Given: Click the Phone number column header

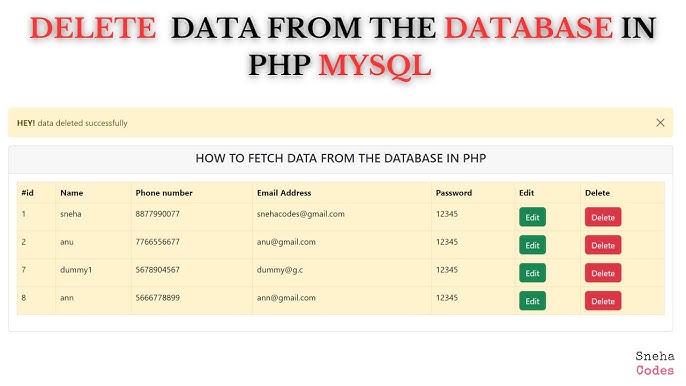Looking at the screenshot, I should 164,193.
